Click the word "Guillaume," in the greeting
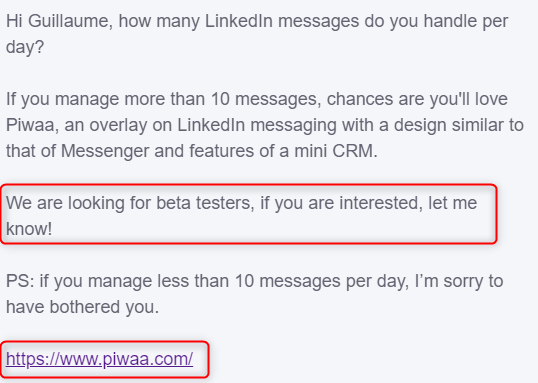538x383 pixels. tap(70, 22)
